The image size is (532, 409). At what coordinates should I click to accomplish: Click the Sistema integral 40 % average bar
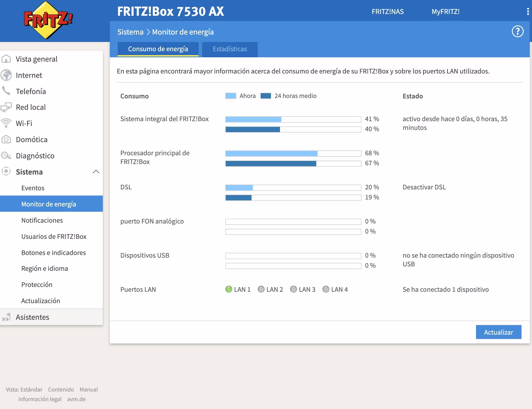293,129
